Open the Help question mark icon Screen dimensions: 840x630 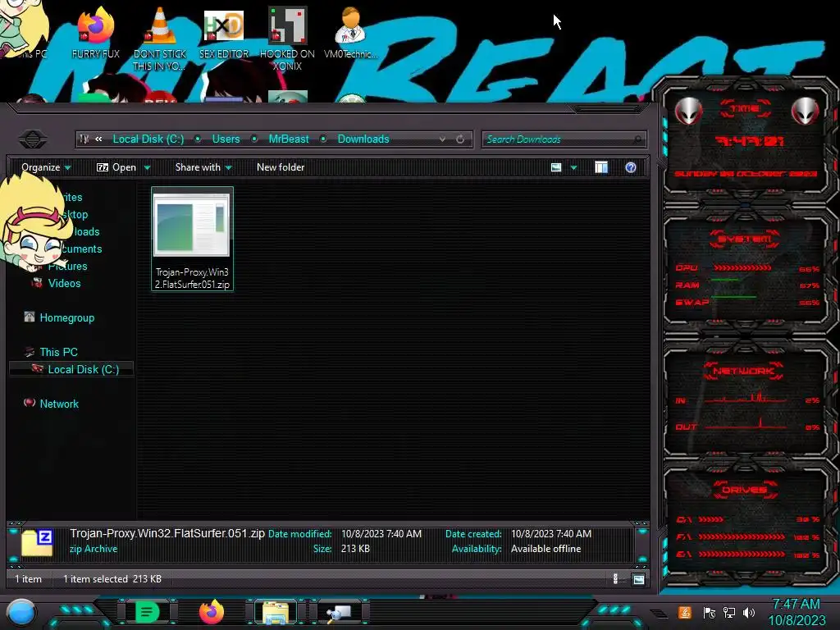tap(631, 167)
